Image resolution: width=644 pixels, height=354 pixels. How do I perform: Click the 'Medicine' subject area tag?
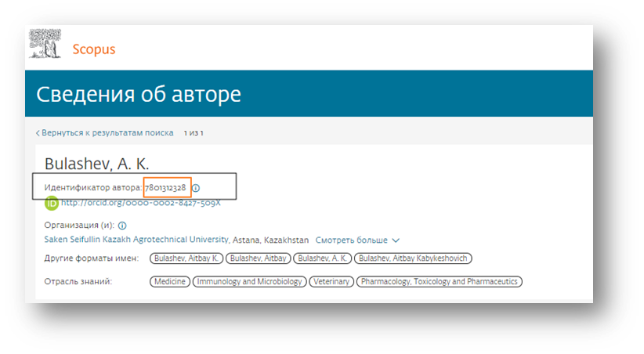click(169, 282)
